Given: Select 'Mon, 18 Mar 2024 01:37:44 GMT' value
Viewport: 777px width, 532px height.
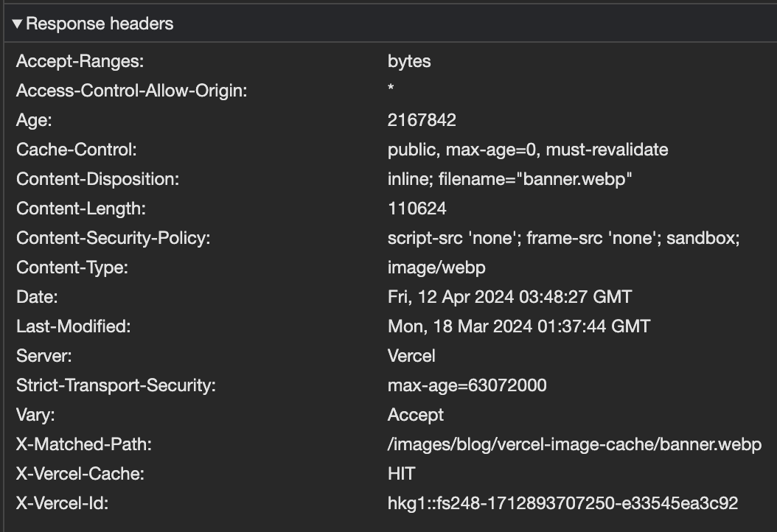Looking at the screenshot, I should tap(519, 326).
